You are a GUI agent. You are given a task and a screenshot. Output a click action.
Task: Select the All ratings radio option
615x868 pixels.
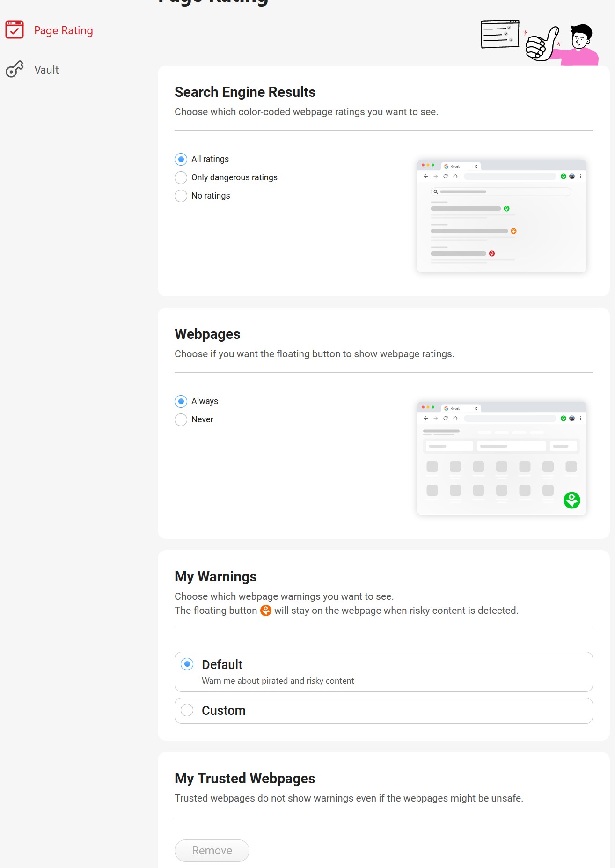(181, 159)
